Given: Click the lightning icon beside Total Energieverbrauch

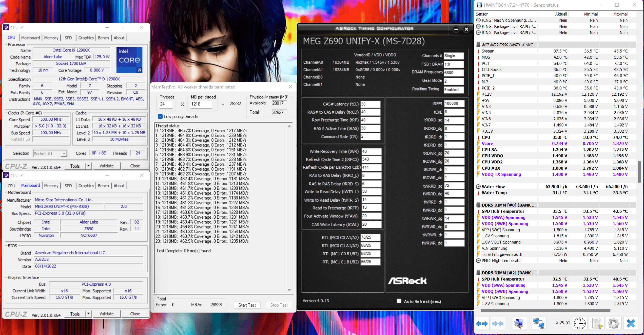Looking at the screenshot, I should [478, 254].
